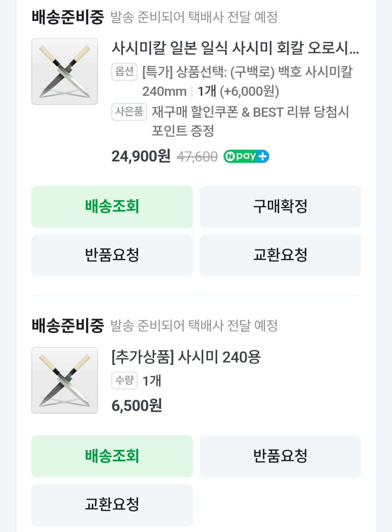Viewport: 392px width, 532px height.
Task: Open the first sashimi knife product thumbnail
Action: (65, 71)
